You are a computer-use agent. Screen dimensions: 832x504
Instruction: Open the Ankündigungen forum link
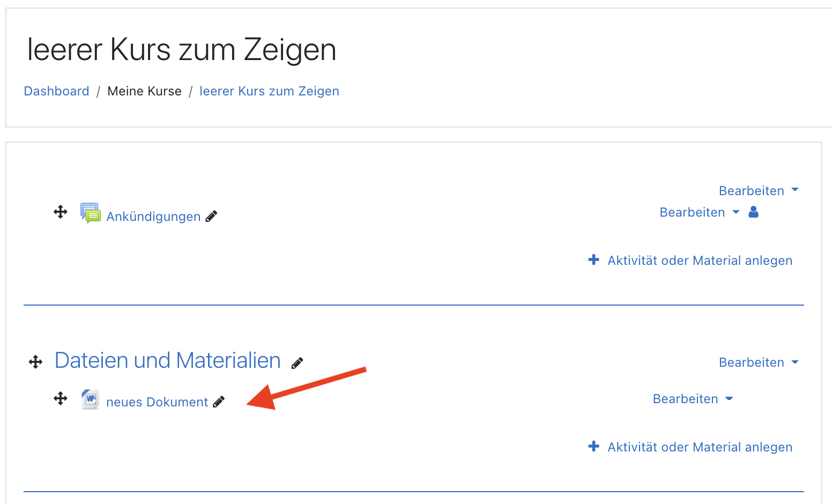pyautogui.click(x=153, y=217)
